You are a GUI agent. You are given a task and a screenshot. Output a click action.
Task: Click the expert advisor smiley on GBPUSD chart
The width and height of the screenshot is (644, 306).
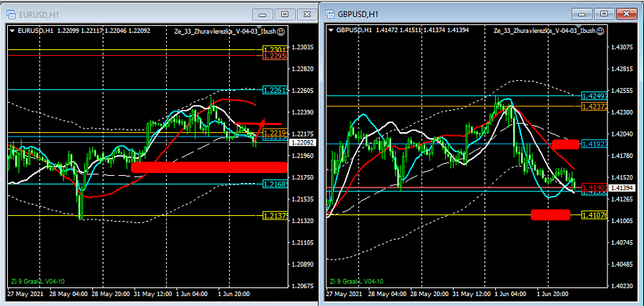click(600, 31)
